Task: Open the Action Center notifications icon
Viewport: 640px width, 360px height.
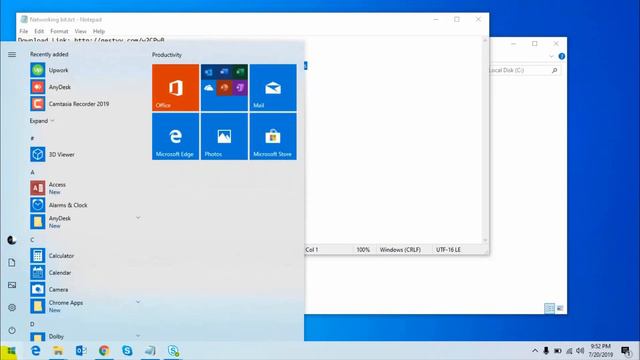Action: click(x=626, y=351)
